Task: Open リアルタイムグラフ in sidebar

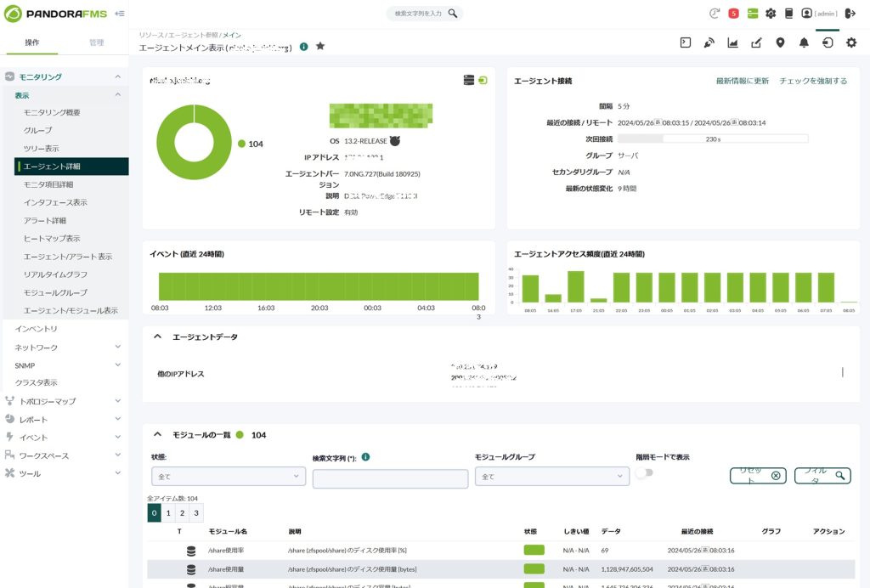Action: click(x=55, y=274)
